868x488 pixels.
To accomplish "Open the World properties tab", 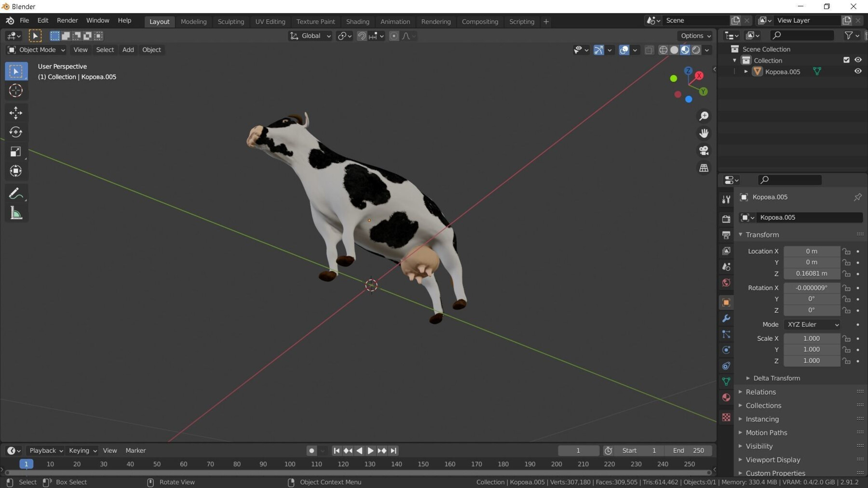I will pos(726,283).
